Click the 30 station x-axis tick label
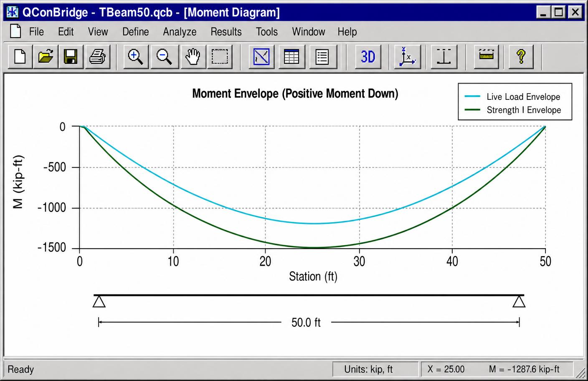The width and height of the screenshot is (588, 381). click(359, 262)
